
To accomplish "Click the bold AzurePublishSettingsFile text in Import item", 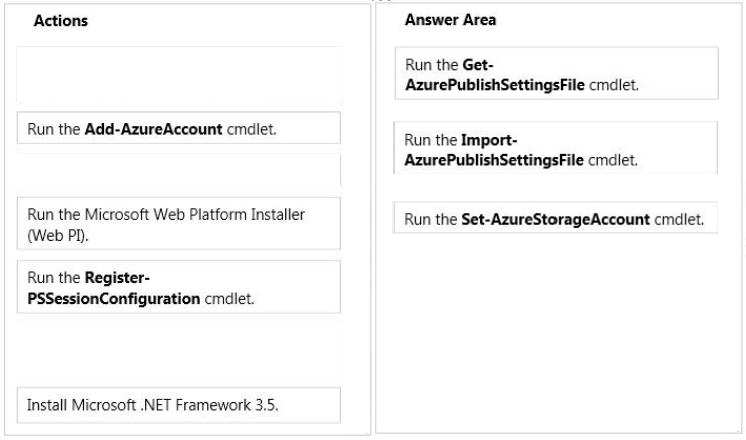I will coord(494,160).
